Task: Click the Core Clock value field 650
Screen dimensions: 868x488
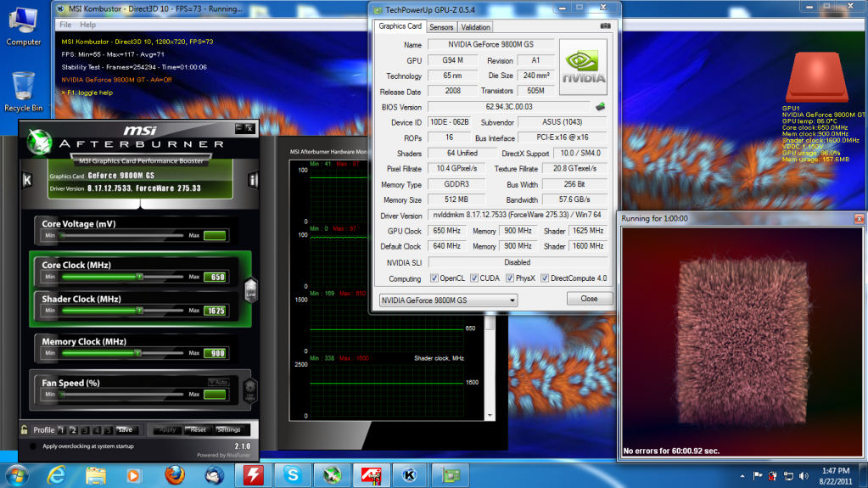Action: pyautogui.click(x=215, y=277)
